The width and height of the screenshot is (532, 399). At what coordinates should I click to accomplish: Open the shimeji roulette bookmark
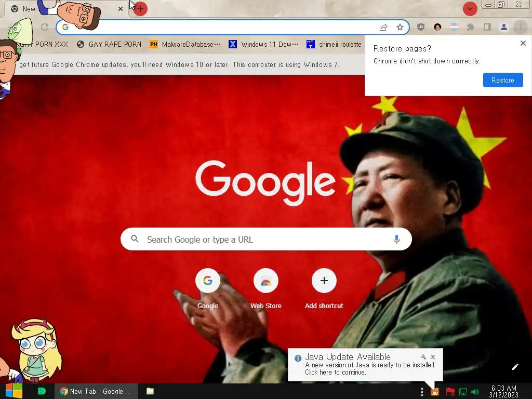(x=334, y=45)
